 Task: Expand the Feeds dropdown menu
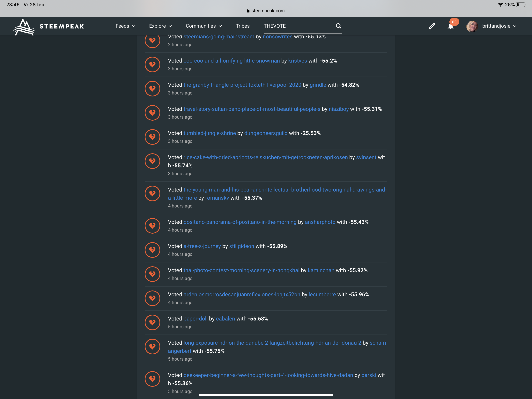tap(125, 26)
